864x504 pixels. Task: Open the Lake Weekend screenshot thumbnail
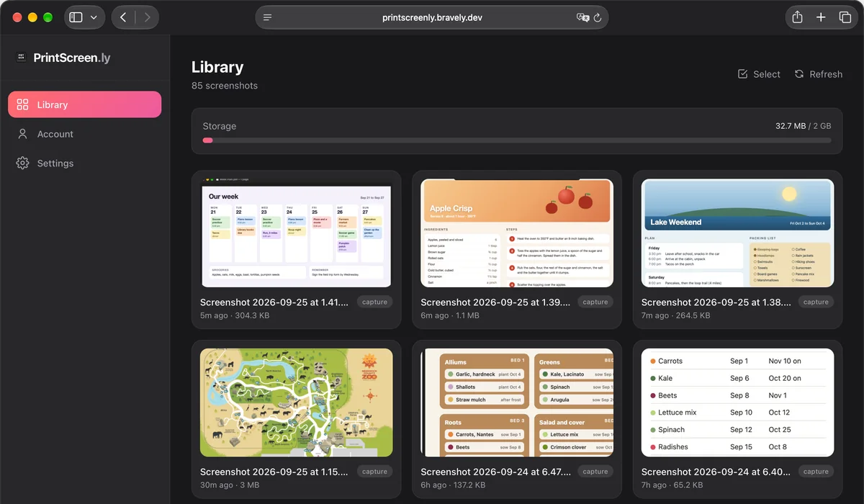click(x=737, y=233)
